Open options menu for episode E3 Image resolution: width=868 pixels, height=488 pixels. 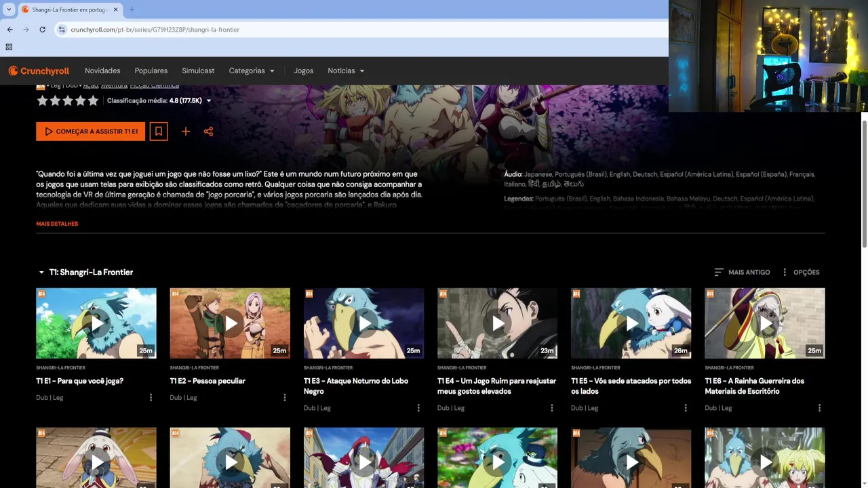tap(418, 408)
